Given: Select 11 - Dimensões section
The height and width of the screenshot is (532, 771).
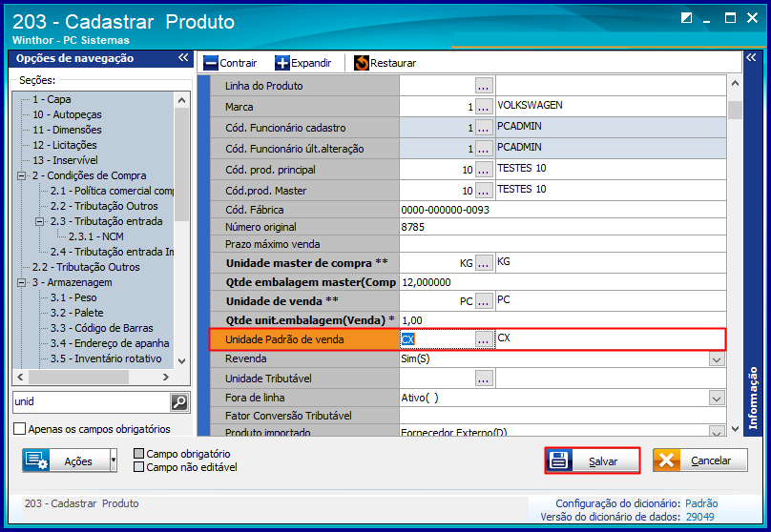Looking at the screenshot, I should pyautogui.click(x=67, y=130).
